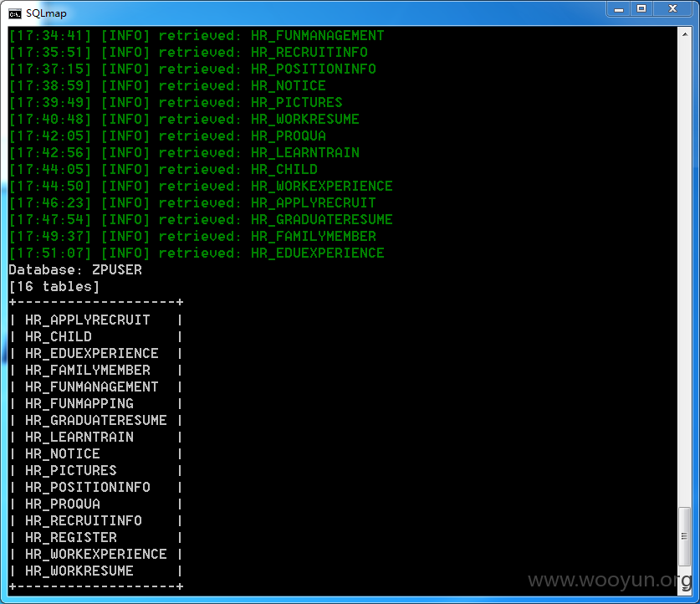The width and height of the screenshot is (700, 604).
Task: Click log line retrieved HR_APPLYRECRUIT
Action: (x=192, y=203)
